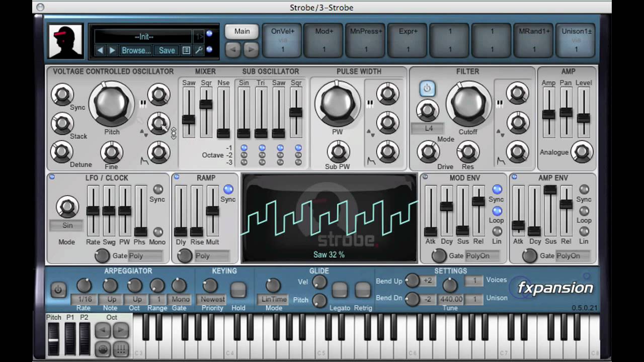This screenshot has width=644, height=362.
Task: Toggle the Amp Env Loop button
Action: (584, 211)
